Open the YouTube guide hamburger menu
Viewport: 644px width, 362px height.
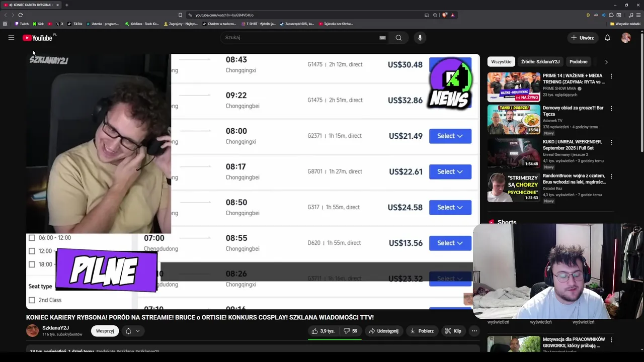[x=11, y=38]
